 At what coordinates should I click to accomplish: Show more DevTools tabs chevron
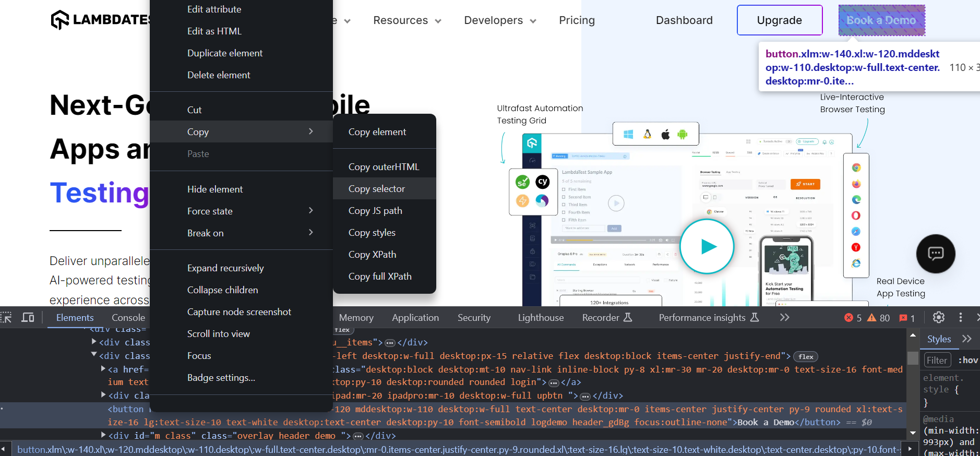[x=784, y=317]
